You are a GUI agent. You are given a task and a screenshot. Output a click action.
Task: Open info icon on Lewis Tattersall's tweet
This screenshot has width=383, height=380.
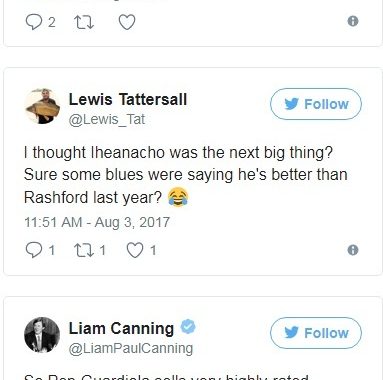[353, 250]
